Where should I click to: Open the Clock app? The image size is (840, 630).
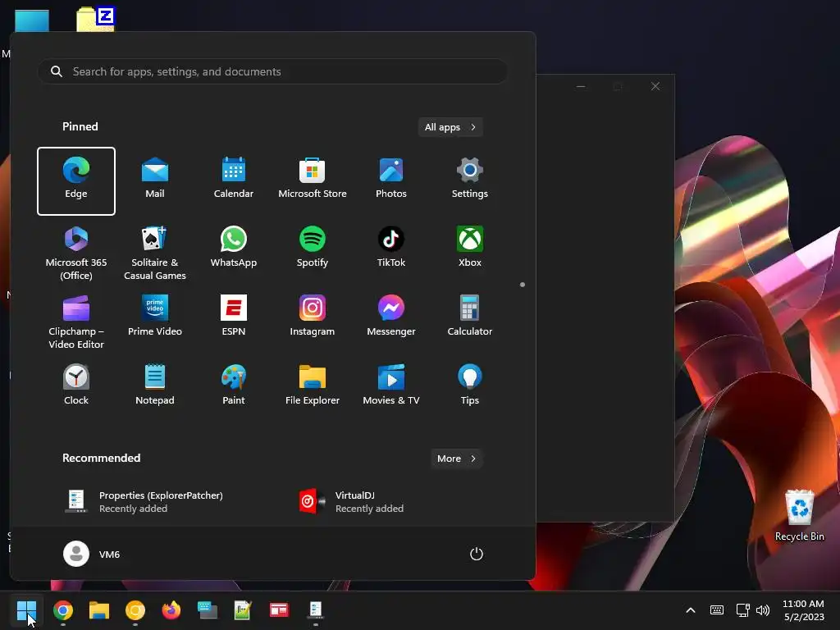click(76, 387)
